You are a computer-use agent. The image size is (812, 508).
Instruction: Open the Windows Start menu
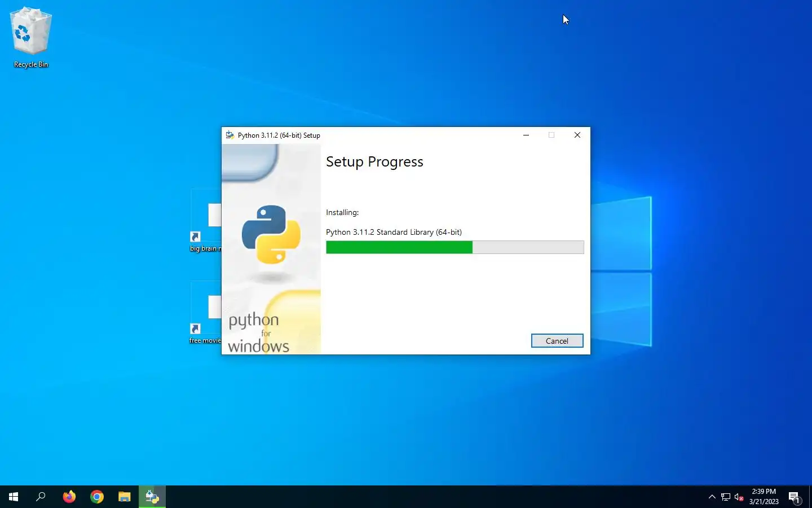tap(14, 497)
